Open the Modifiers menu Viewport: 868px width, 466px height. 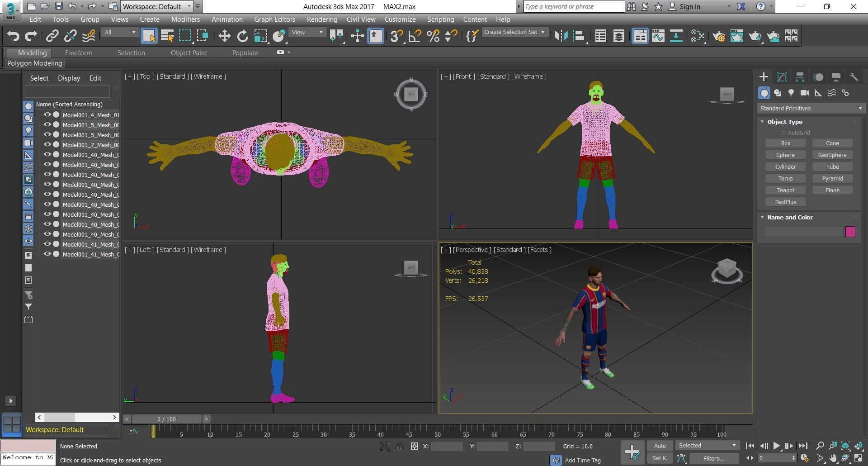coord(185,19)
